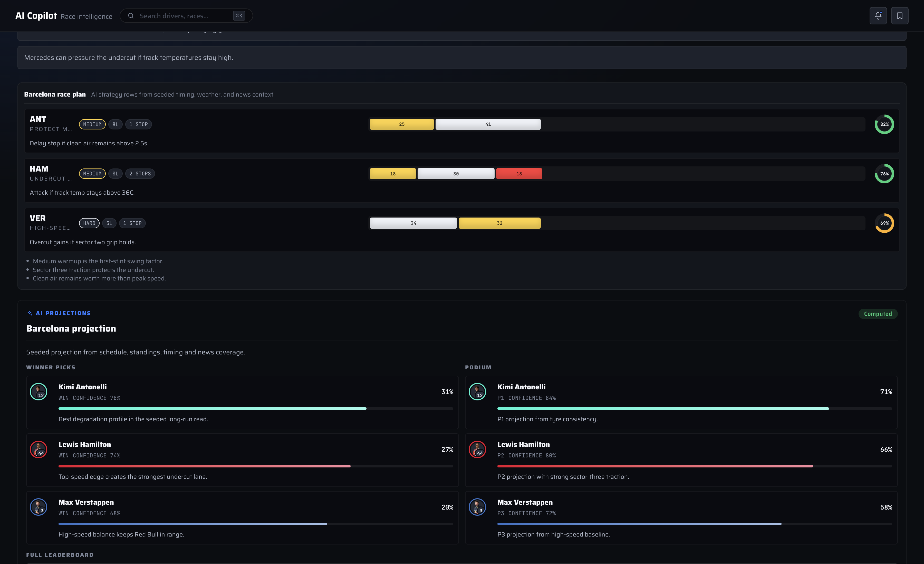Click Max Verstappen's avatar in Winner Picks
924x564 pixels.
tap(38, 507)
